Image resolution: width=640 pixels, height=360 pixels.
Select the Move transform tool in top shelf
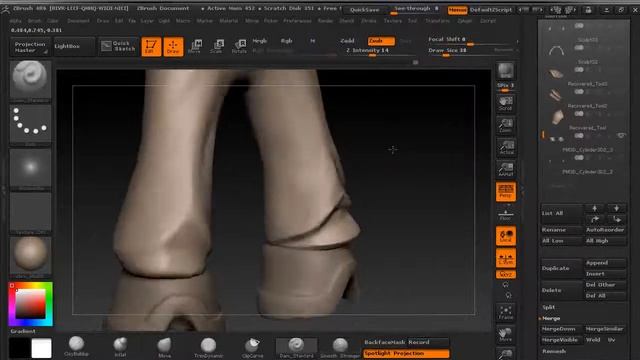click(195, 47)
